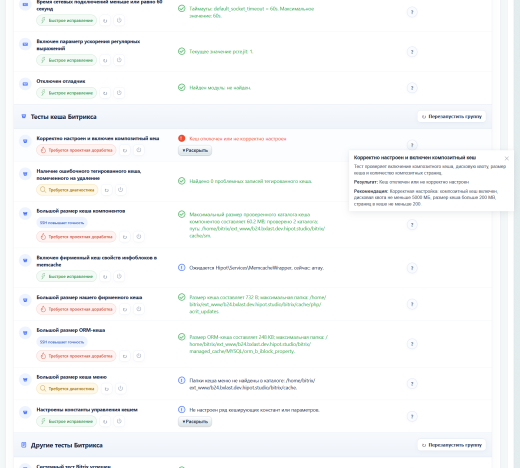Restart the 'Тесты кеша Битрикса' group
This screenshot has width=520, height=468.
tap(452, 117)
